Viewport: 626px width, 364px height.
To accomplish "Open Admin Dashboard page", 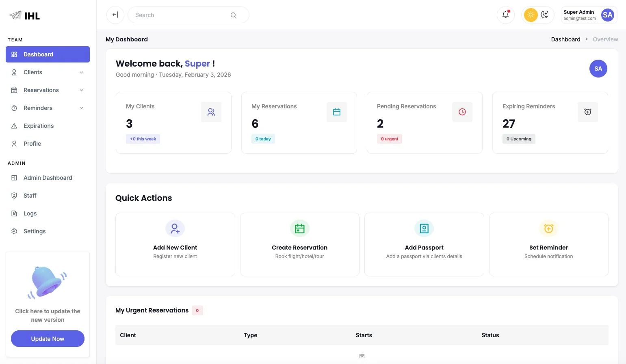I will coord(48,178).
